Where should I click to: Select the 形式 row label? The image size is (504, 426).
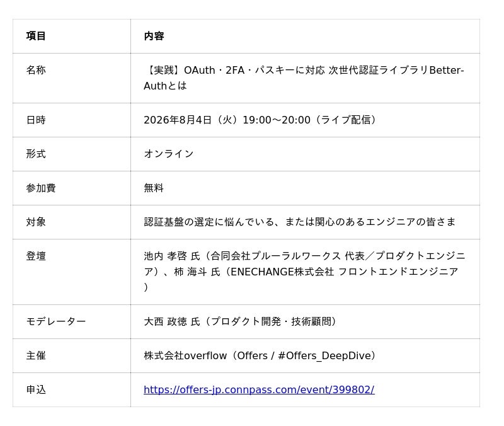(36, 154)
